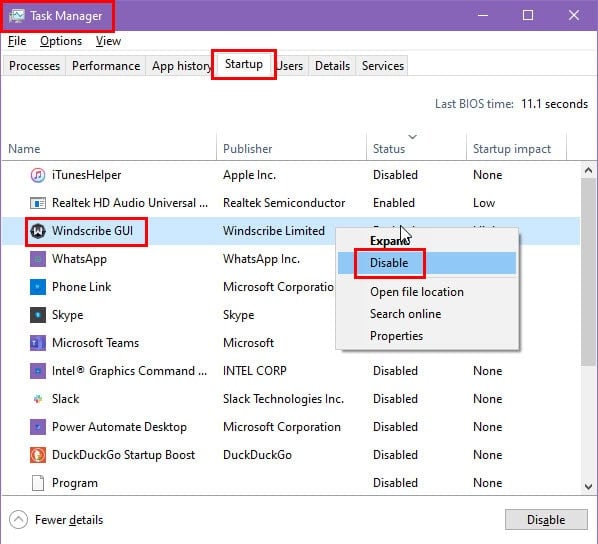Image resolution: width=598 pixels, height=544 pixels.
Task: Minimize the Task Manager window
Action: 483,16
